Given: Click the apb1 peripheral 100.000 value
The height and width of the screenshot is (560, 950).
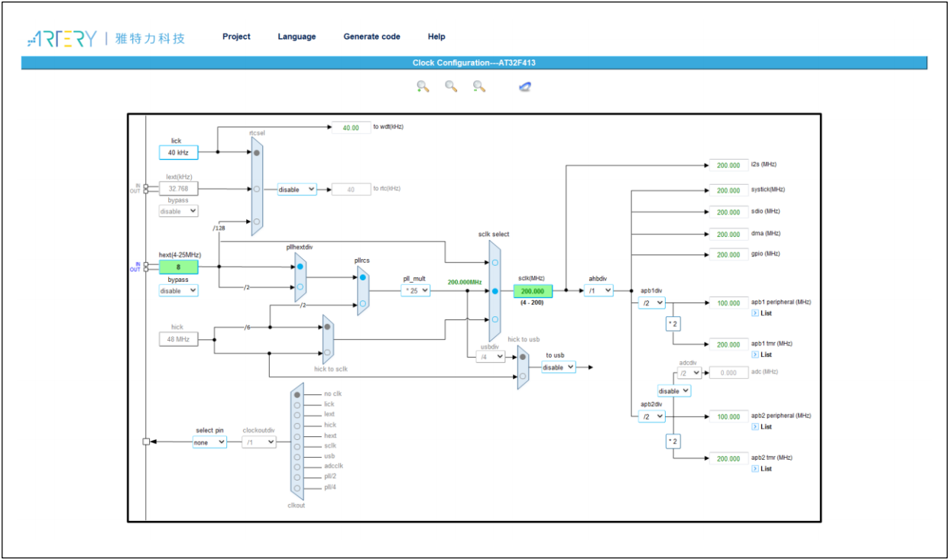Looking at the screenshot, I should (729, 303).
